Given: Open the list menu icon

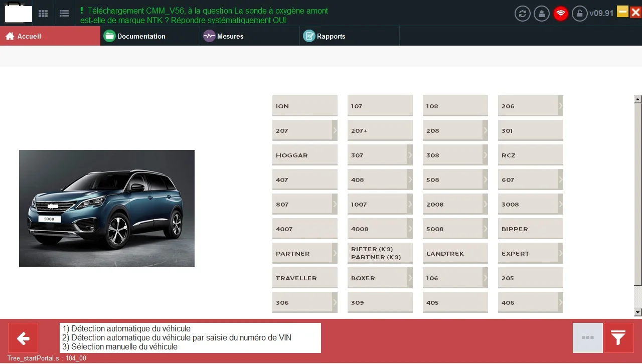Looking at the screenshot, I should coord(64,14).
